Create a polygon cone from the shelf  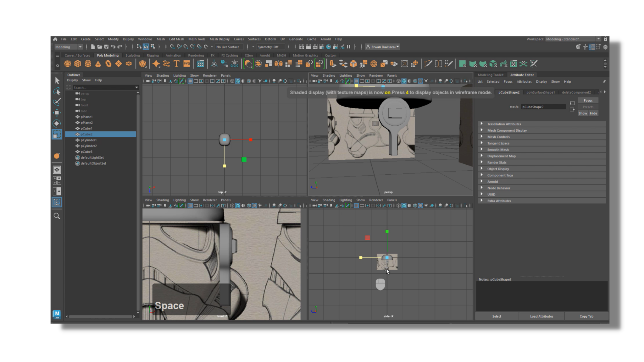[98, 64]
